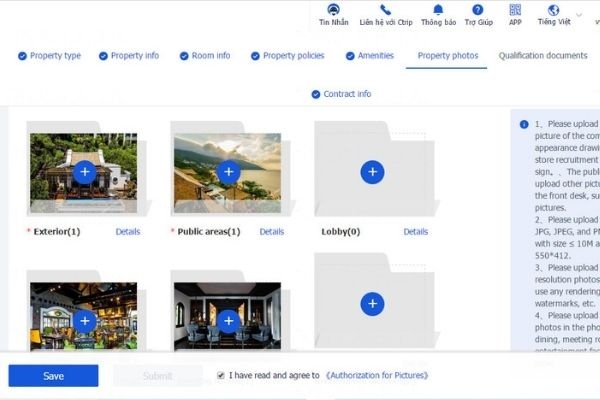
Task: Go to Amenities step
Action: [x=376, y=56]
